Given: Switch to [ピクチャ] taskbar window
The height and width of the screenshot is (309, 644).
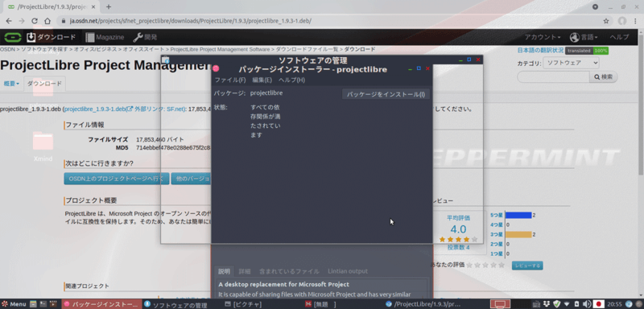Looking at the screenshot, I should coord(244,304).
